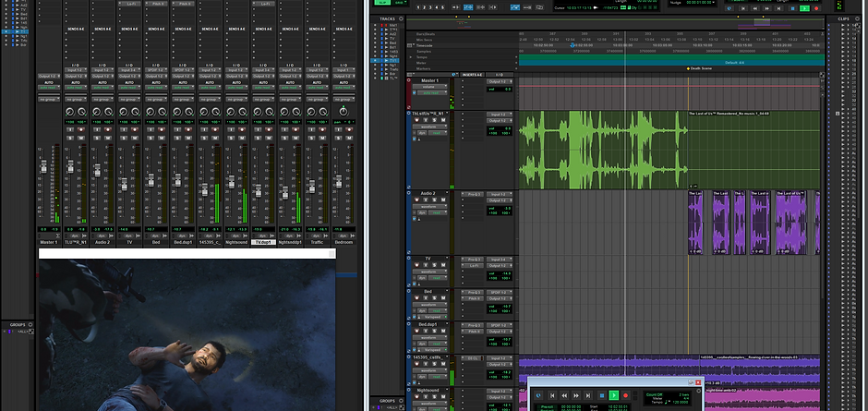
Task: Click the INSERTS A-E column header
Action: tap(472, 74)
